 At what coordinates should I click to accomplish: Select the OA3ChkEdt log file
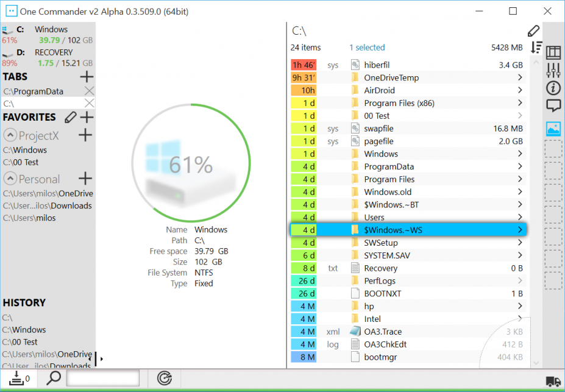[x=408, y=344]
